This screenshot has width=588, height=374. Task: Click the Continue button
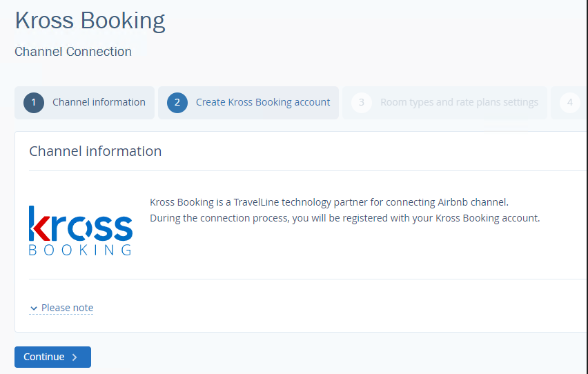click(52, 357)
